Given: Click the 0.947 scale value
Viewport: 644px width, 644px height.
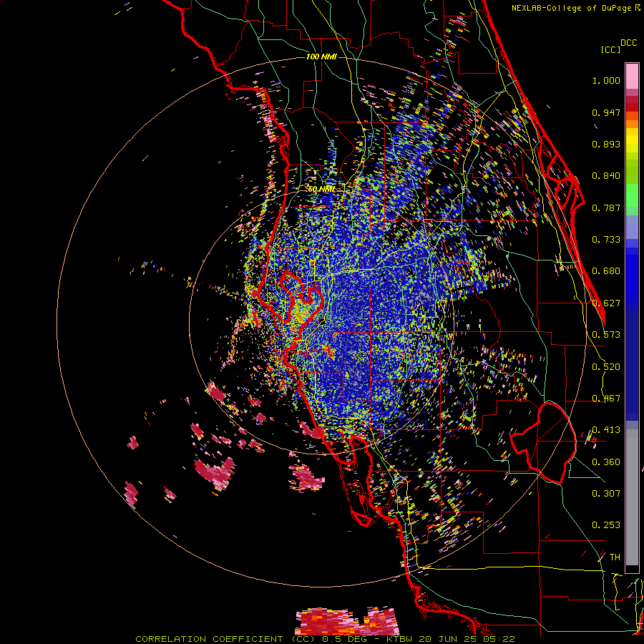Looking at the screenshot, I should (606, 112).
